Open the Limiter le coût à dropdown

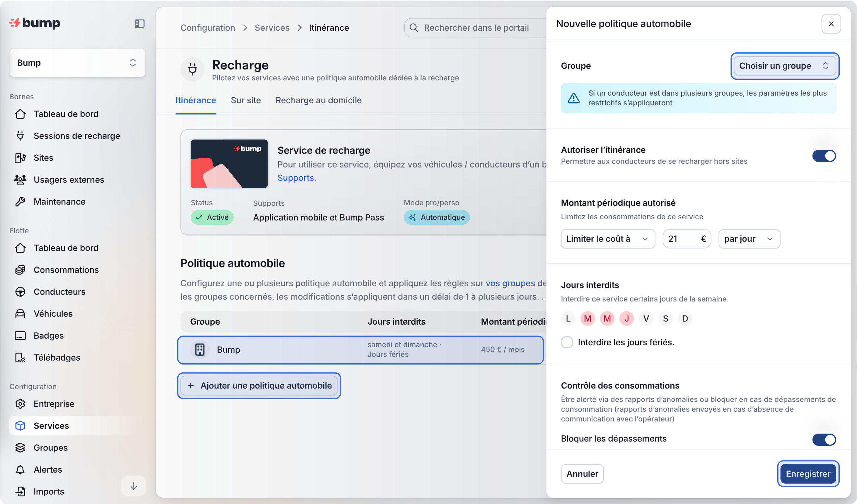(607, 239)
